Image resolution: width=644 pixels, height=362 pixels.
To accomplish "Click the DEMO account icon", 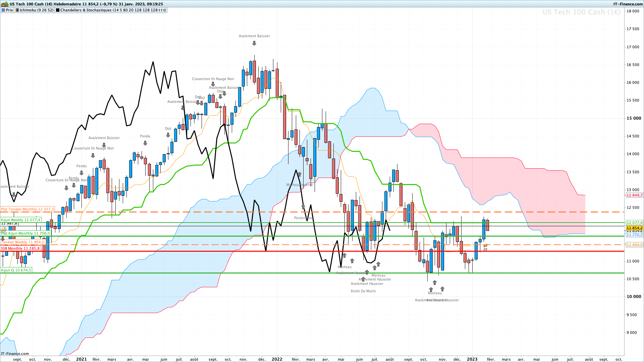I will click(x=4, y=4).
